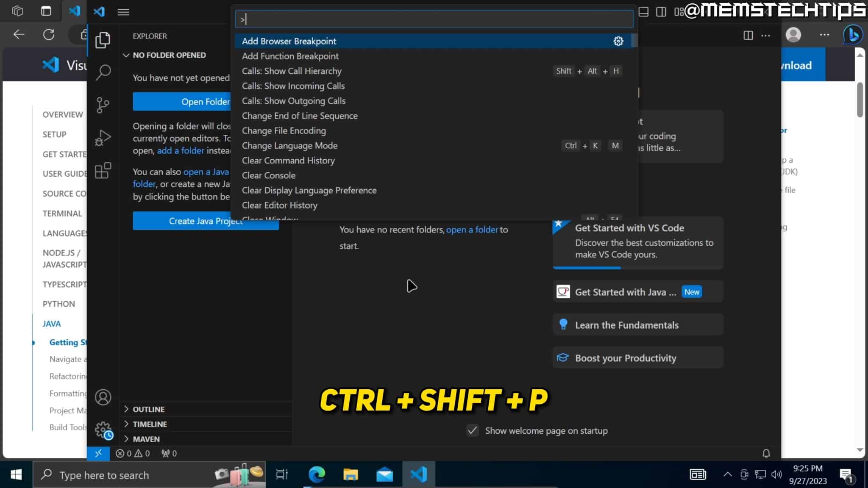This screenshot has width=868, height=488.
Task: Open the Extensions view
Action: (x=103, y=171)
